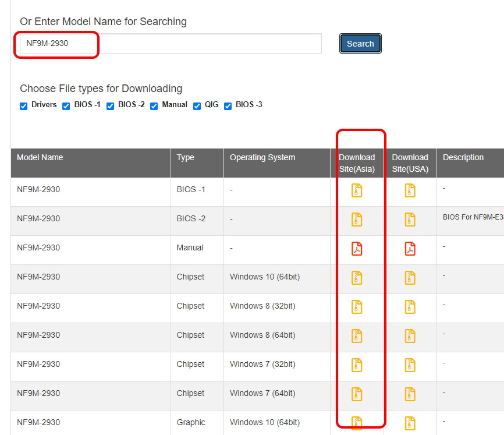Uncheck the BIOS -3 checkbox

pos(228,106)
